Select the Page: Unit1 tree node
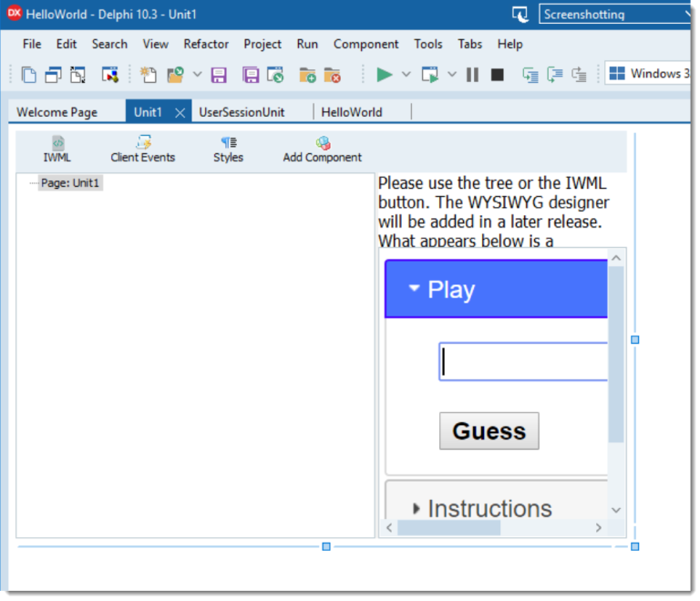This screenshot has height=601, width=700. point(70,183)
